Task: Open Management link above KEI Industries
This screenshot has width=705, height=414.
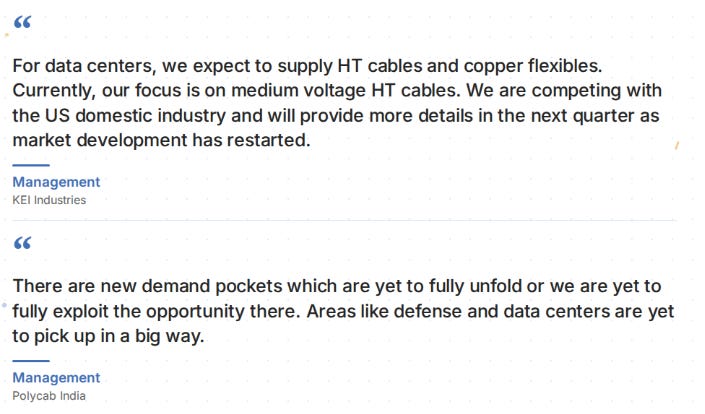Action: pyautogui.click(x=56, y=182)
